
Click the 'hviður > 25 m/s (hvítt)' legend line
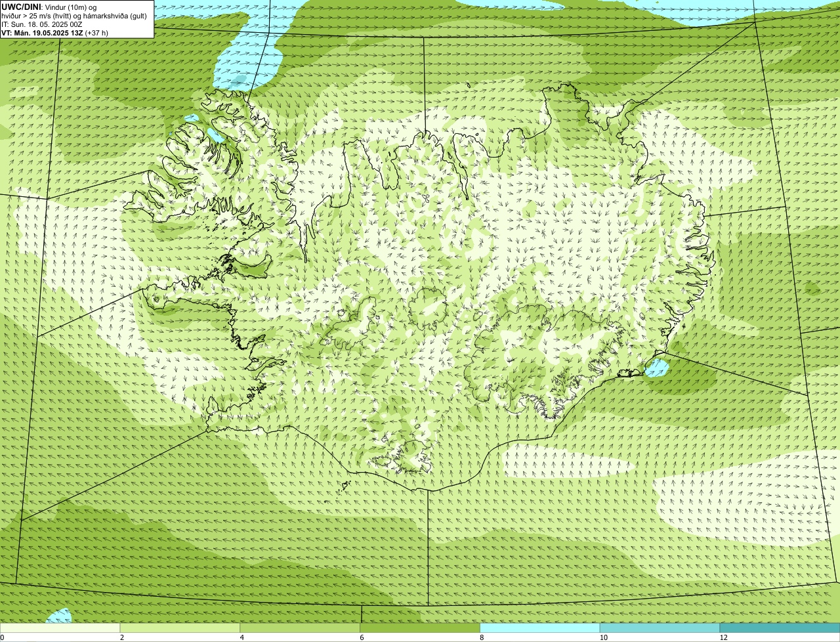tap(74, 16)
